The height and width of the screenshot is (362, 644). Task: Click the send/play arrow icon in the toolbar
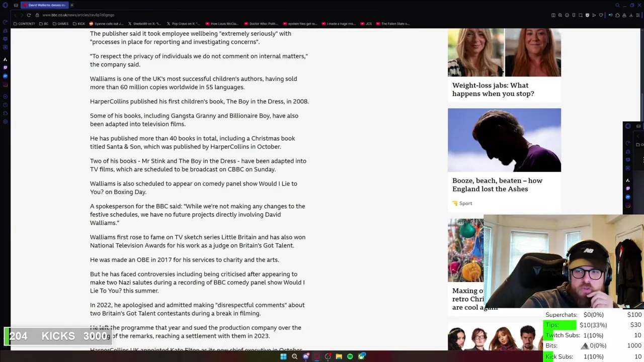[594, 15]
